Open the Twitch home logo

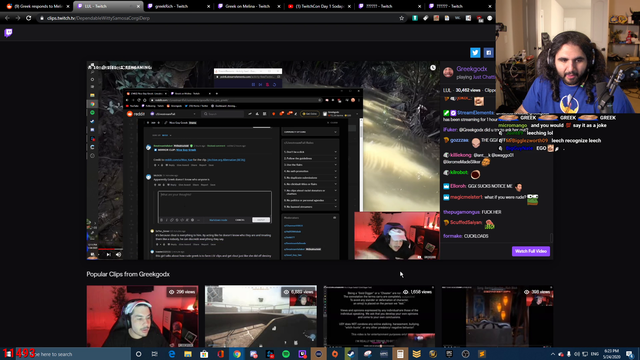pos(8,33)
